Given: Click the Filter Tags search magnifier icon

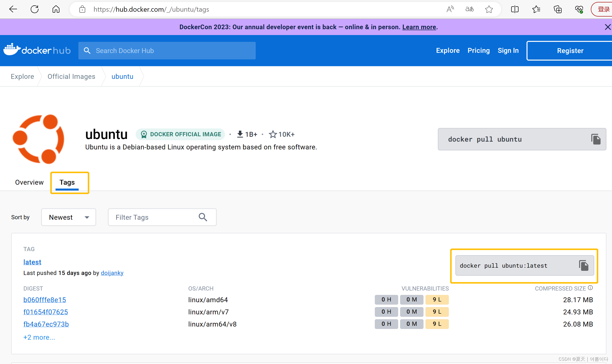Looking at the screenshot, I should click(x=203, y=217).
